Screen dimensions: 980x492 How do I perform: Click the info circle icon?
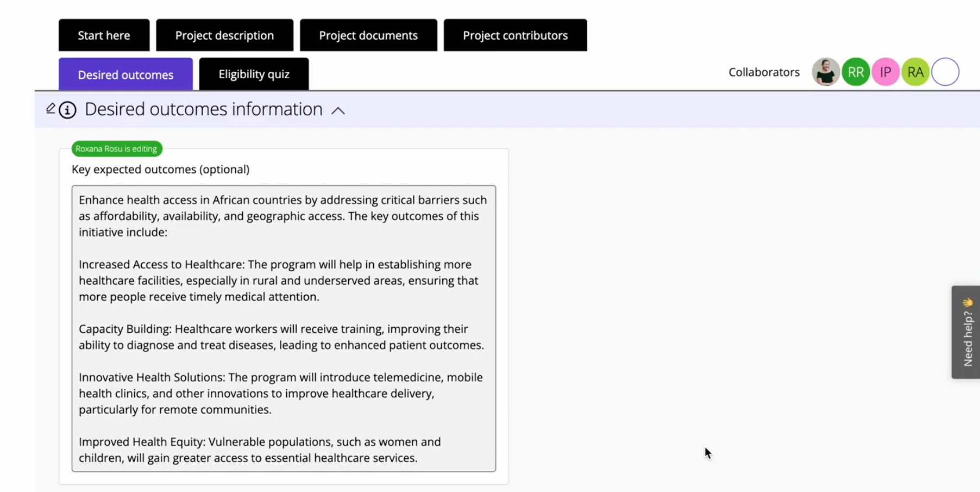click(x=67, y=110)
